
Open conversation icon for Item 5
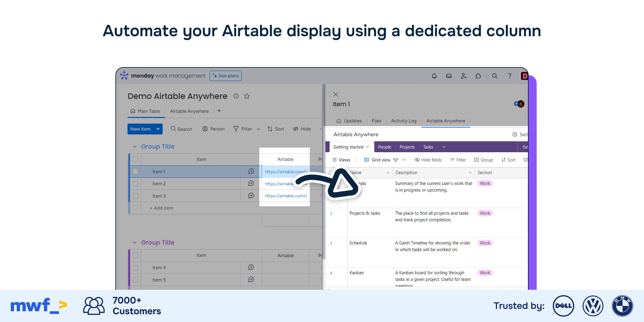pos(251,279)
